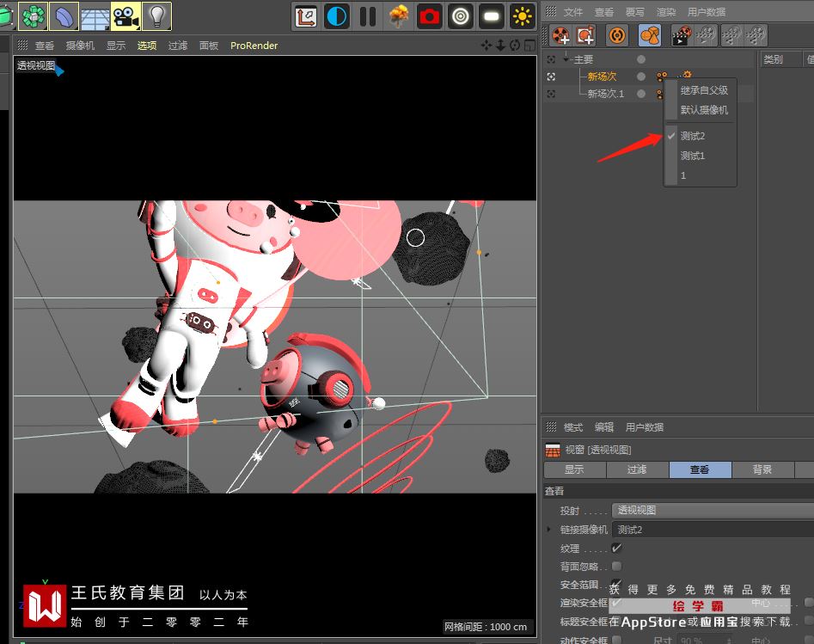Click the pause bars icon
The image size is (814, 644).
pyautogui.click(x=368, y=16)
